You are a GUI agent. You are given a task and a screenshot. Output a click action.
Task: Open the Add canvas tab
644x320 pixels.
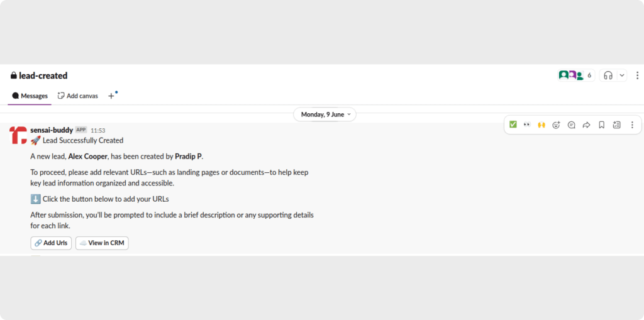point(78,96)
